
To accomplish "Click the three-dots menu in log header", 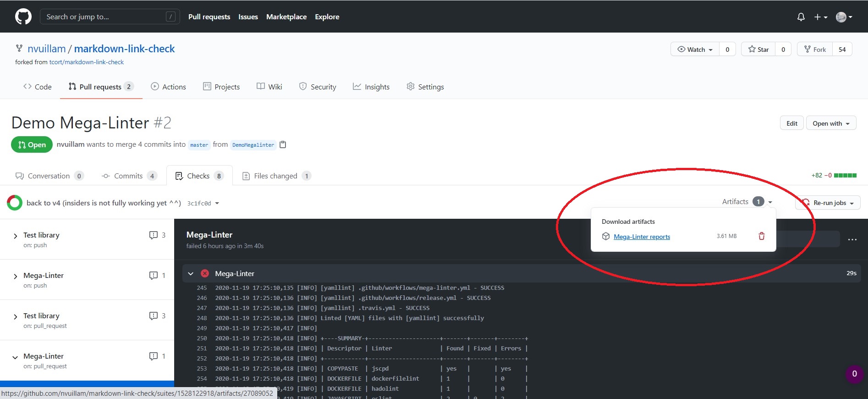I will 852,239.
